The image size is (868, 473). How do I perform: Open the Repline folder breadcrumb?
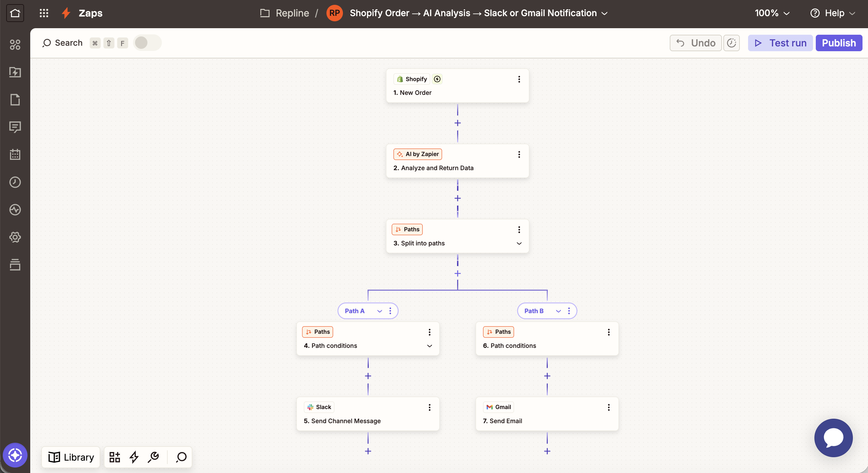(x=285, y=13)
